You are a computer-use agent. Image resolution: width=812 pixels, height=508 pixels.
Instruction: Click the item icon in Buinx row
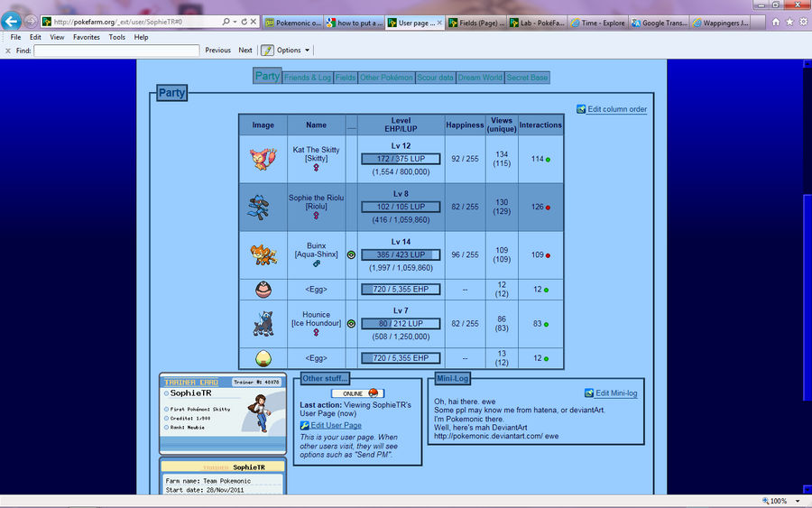click(x=351, y=254)
